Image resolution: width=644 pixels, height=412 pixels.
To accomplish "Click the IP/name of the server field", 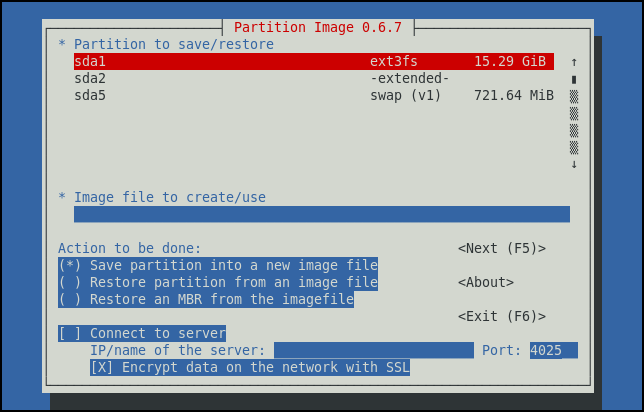I will coord(373,350).
